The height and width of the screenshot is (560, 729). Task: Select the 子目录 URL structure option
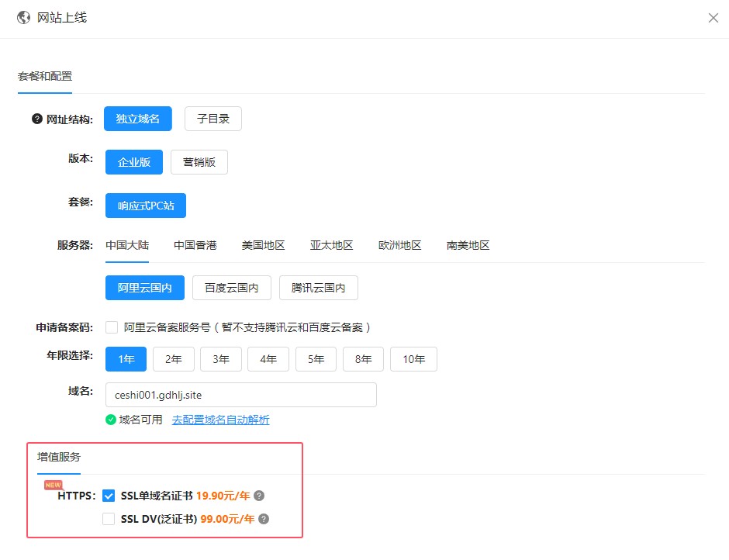[x=212, y=119]
